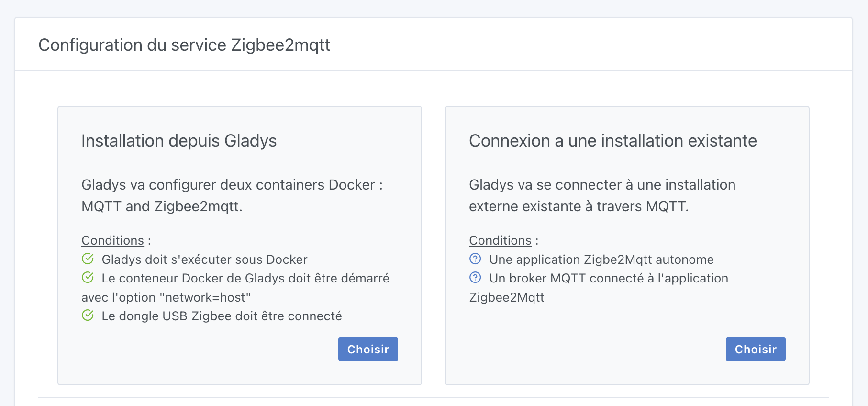Click the checkmark beside USB Zigbee dongle condition
The image size is (868, 406).
pos(88,316)
